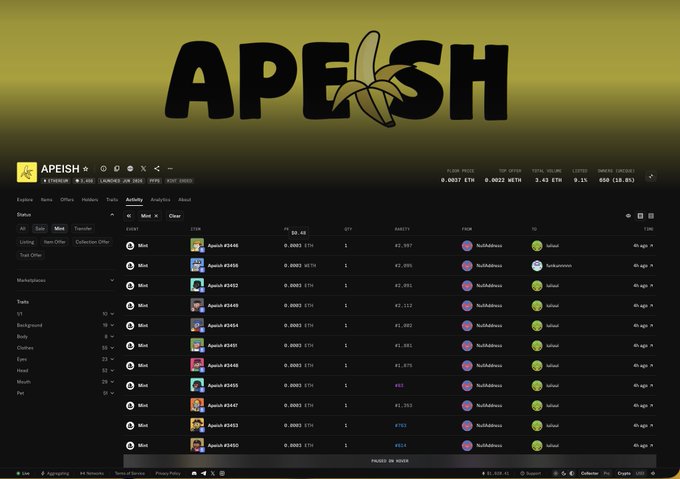Click the copy contract icon
Viewport: 680px width, 479px height.
[x=117, y=168]
